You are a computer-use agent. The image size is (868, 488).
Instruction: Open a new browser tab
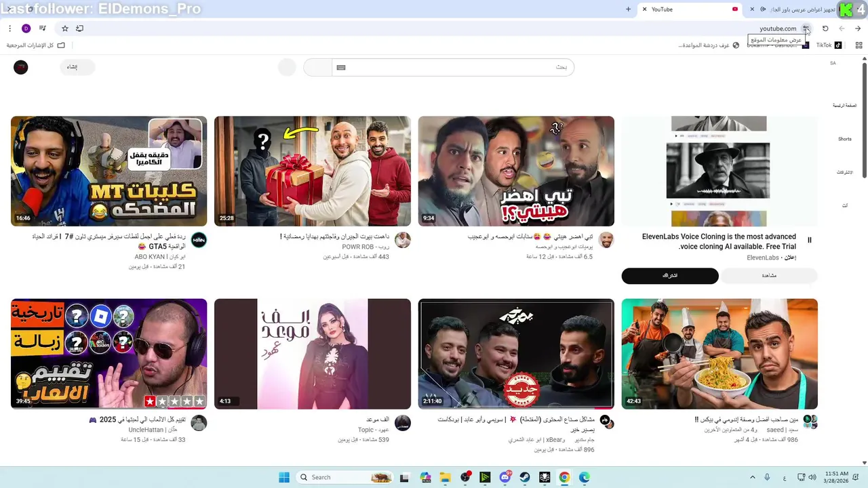(x=628, y=9)
